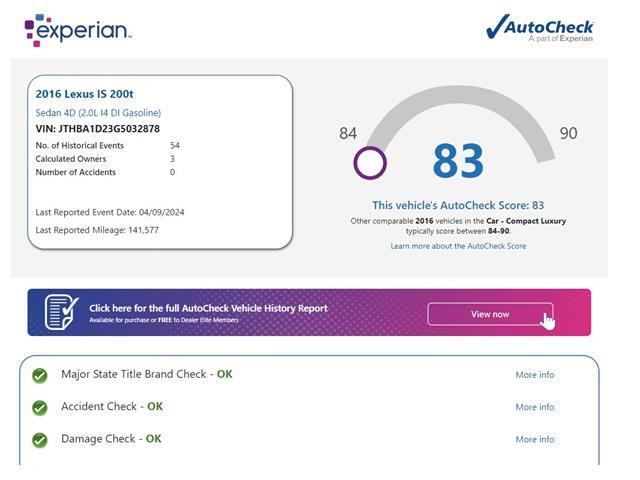
Task: Click Last Reported Event Date 04/09/2024
Action: (110, 212)
